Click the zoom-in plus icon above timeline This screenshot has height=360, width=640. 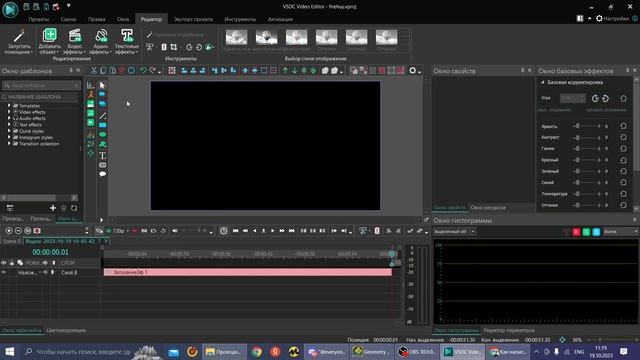pos(9,231)
